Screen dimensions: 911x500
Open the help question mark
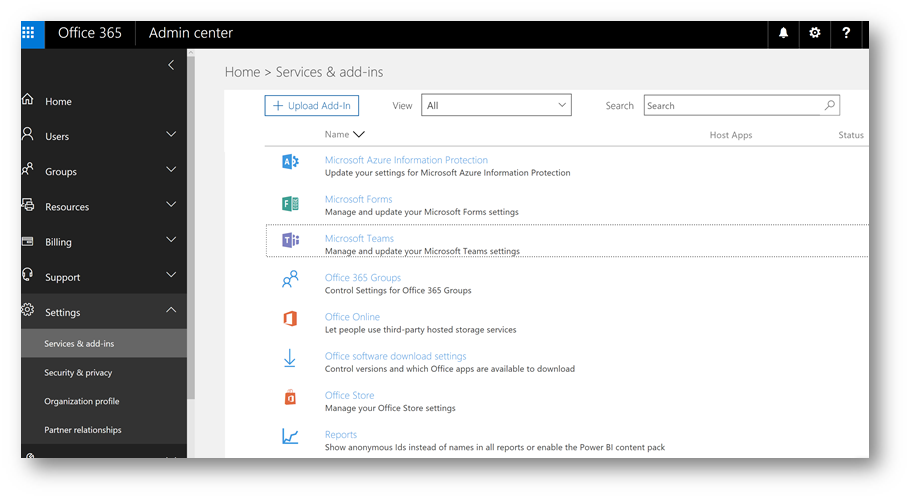(846, 33)
